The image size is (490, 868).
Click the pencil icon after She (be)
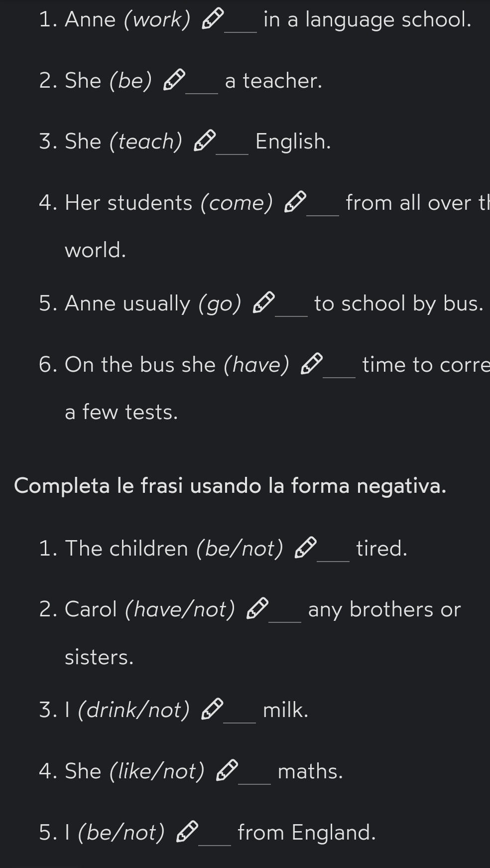tap(174, 80)
